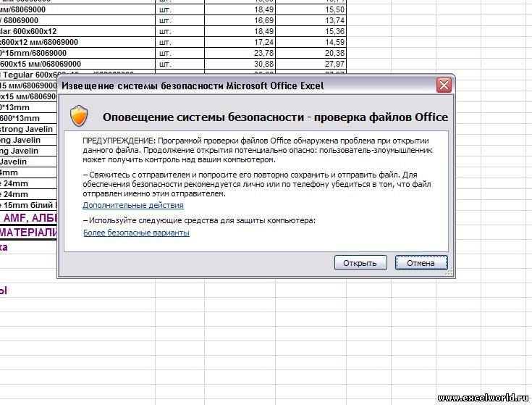Click the Отмена button
This screenshot has width=532, height=405.
pos(421,263)
